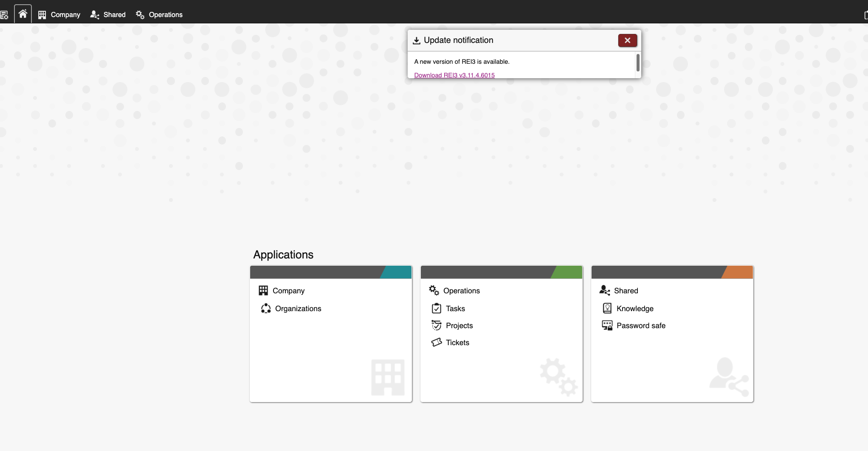Image resolution: width=868 pixels, height=451 pixels.
Task: Click the Home icon in top bar
Action: pos(23,14)
